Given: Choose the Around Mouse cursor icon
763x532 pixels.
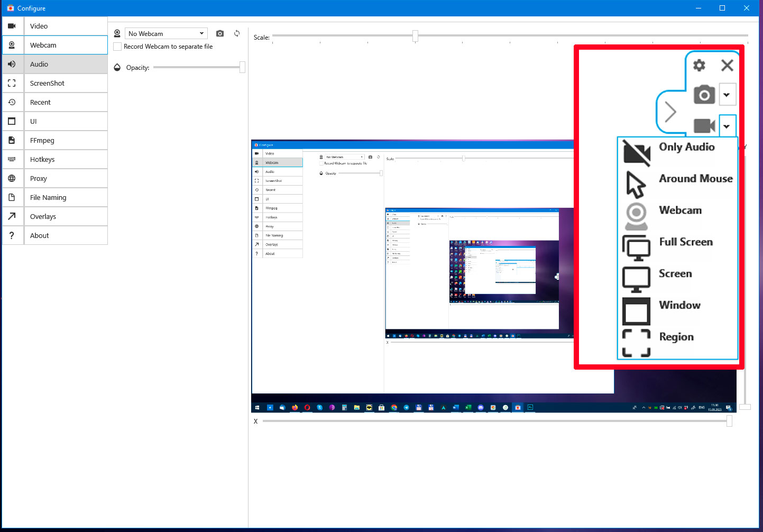Looking at the screenshot, I should (636, 185).
